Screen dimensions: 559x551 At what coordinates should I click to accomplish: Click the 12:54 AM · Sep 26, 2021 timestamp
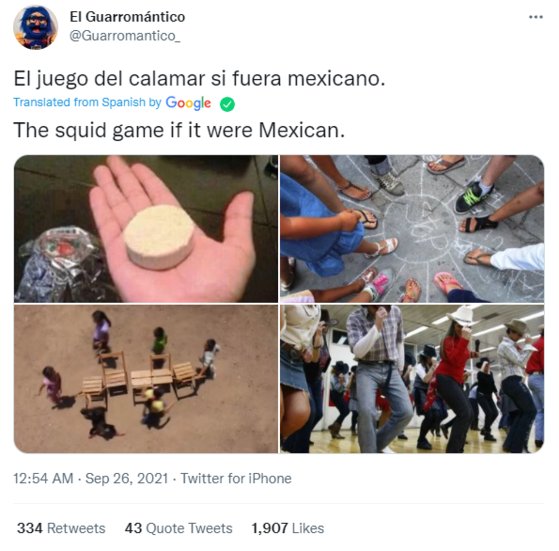coord(91,478)
